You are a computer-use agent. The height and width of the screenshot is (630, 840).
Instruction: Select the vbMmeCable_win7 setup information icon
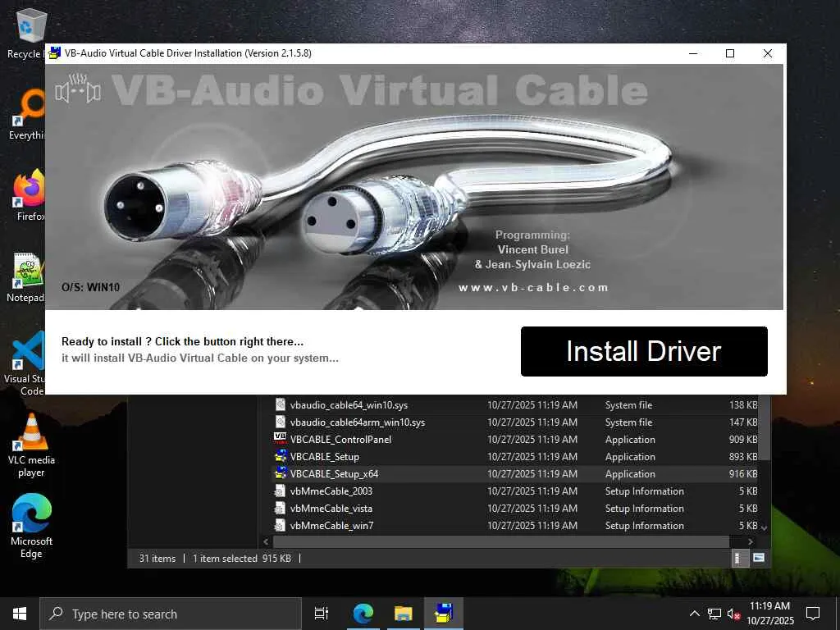coord(280,525)
